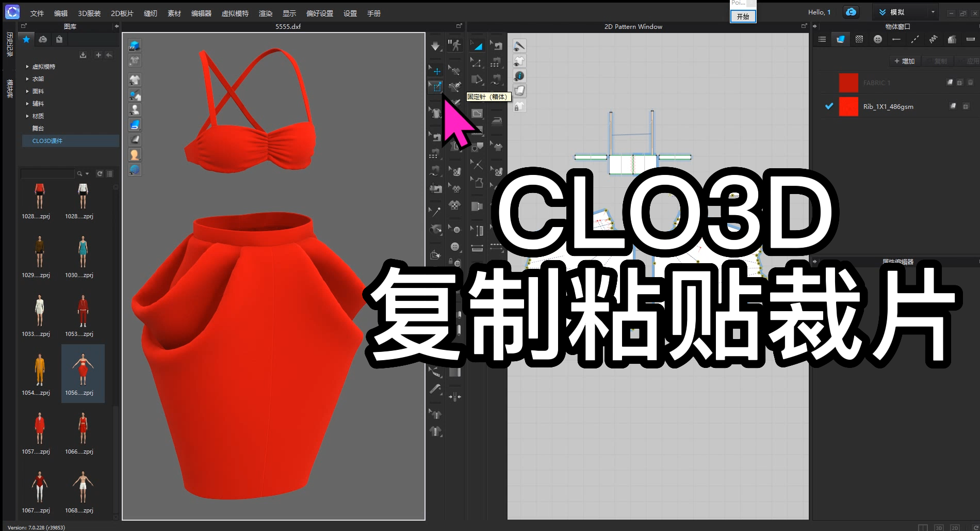Viewport: 980px width, 531px height.
Task: Click the library search input field
Action: (48, 174)
